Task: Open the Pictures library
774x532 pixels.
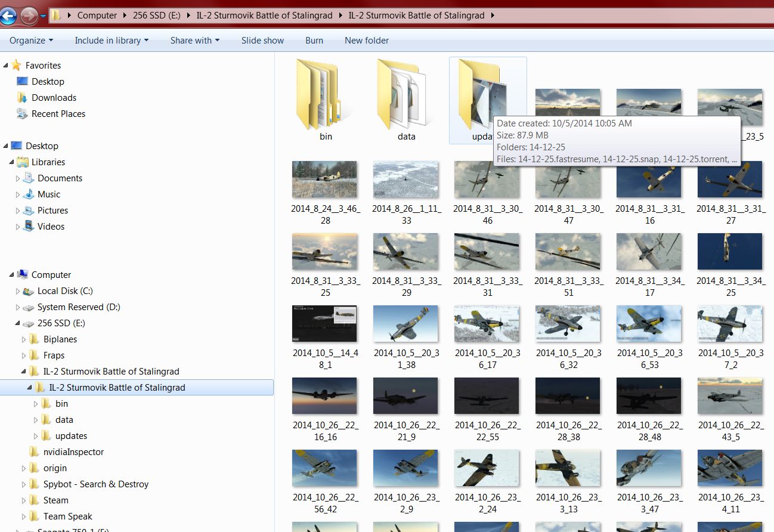Action: click(53, 210)
